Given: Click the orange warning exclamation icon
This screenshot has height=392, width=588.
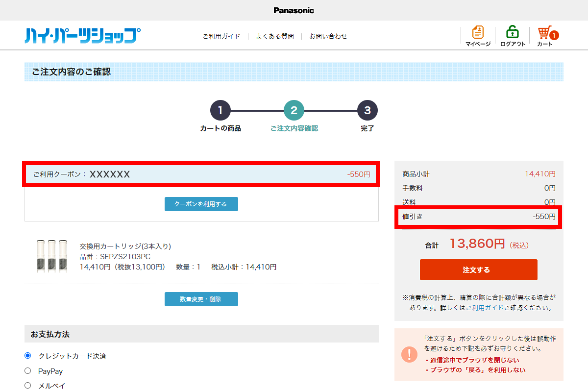Looking at the screenshot, I should [409, 354].
